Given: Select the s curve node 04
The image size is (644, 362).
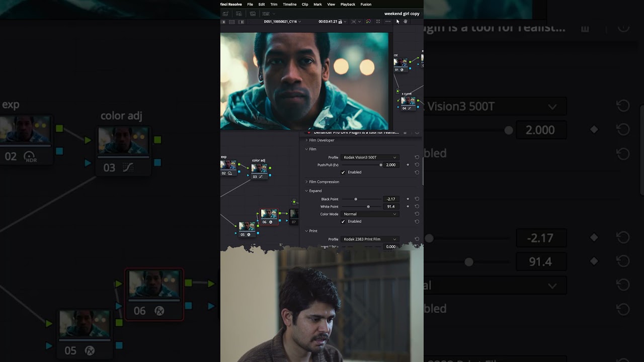Looking at the screenshot, I should (408, 104).
